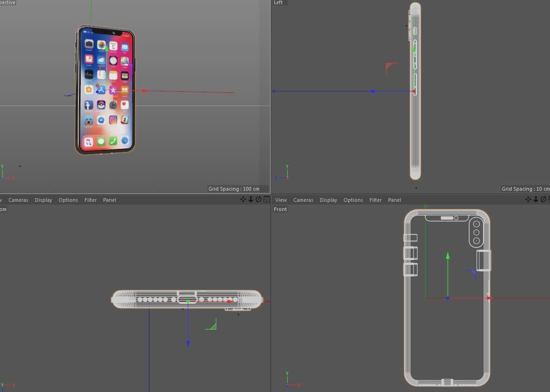This screenshot has width=550, height=392.
Task: Grab the green Y-axis arrowhead in the Perspective view
Action: [107, 48]
